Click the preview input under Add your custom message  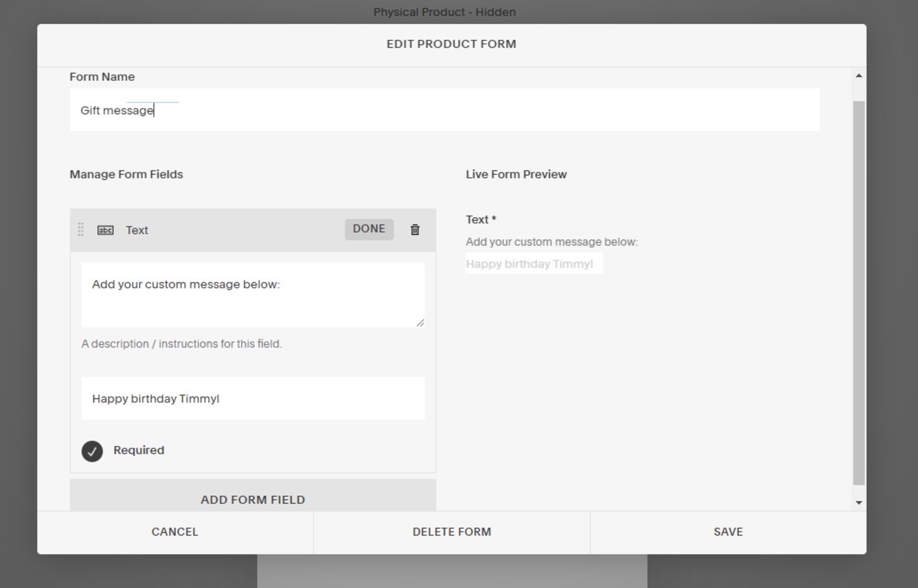coord(534,263)
